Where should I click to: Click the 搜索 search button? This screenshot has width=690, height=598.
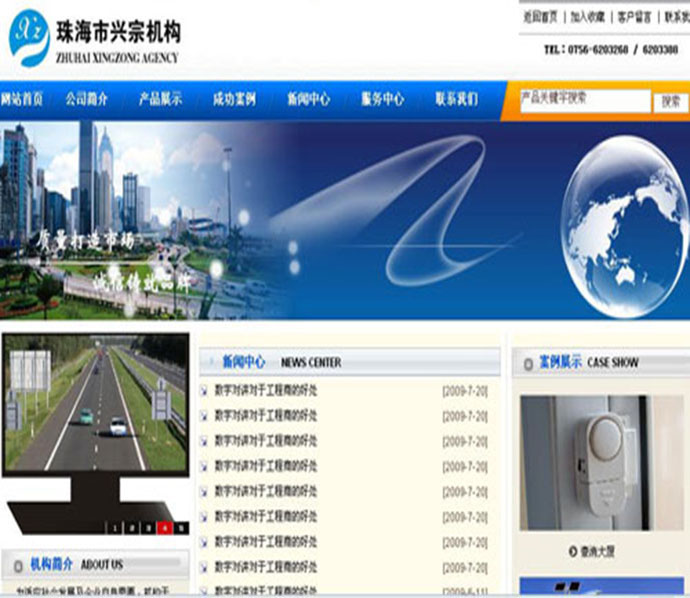click(670, 101)
